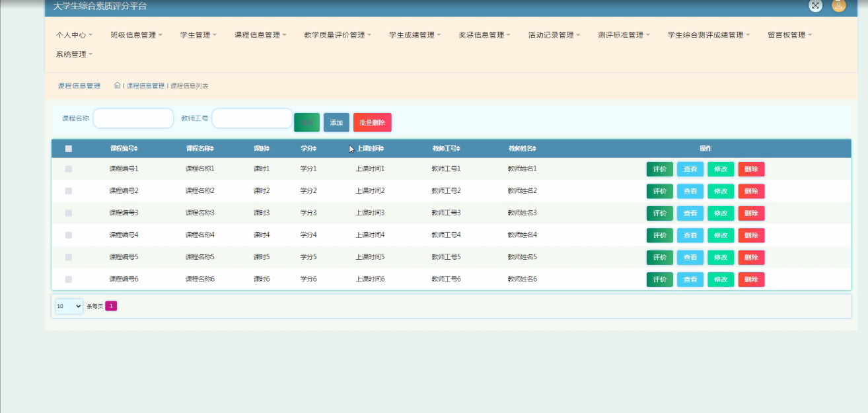This screenshot has width=868, height=413.
Task: Open the user avatar at top right
Action: tap(838, 5)
